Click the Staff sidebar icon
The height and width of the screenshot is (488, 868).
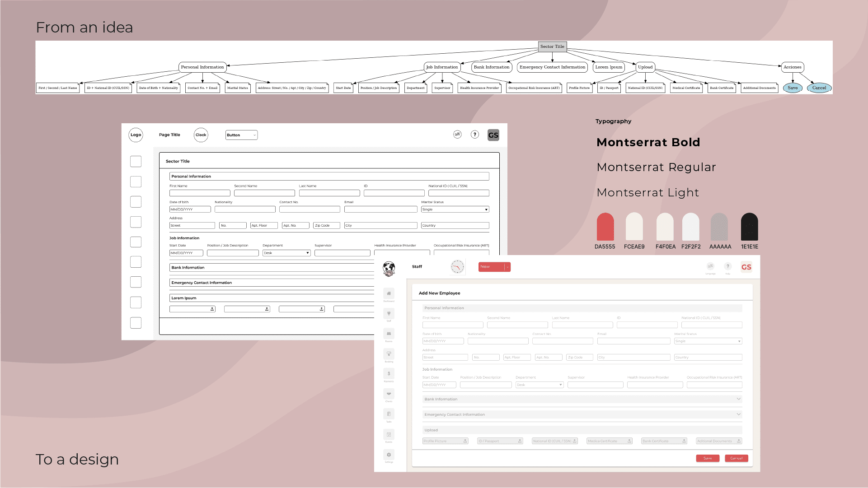[389, 313]
